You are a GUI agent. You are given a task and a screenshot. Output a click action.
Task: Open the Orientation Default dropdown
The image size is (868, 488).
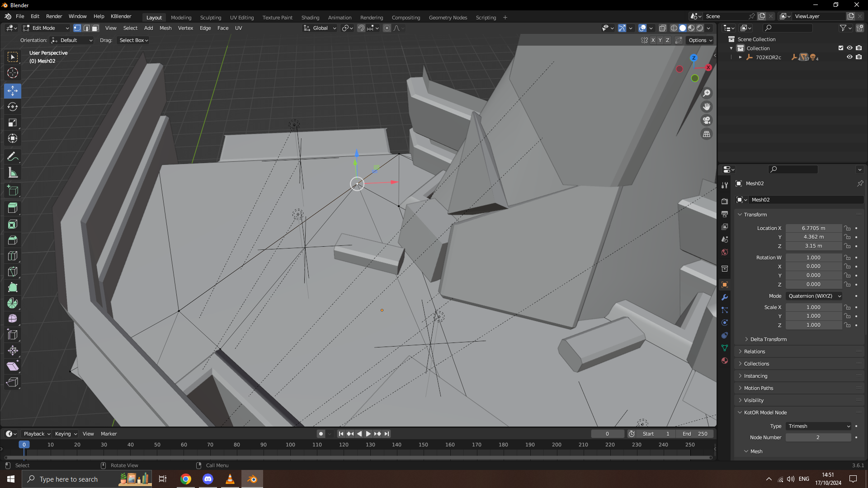click(72, 40)
